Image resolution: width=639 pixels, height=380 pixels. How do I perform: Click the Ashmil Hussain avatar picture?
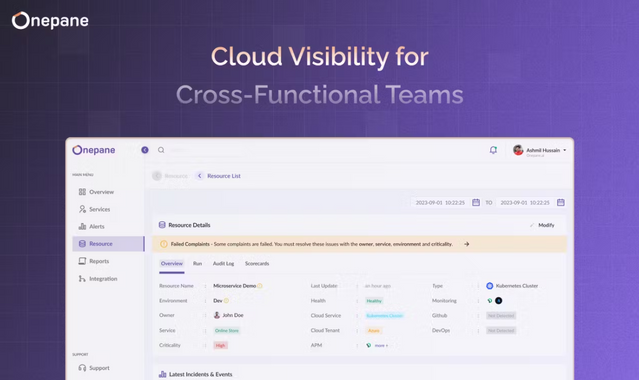click(x=518, y=150)
